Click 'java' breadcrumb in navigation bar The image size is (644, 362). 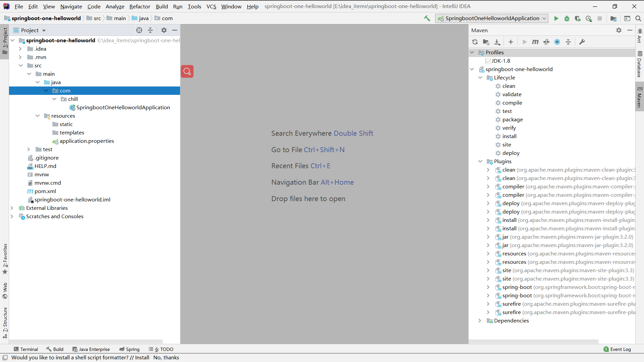point(140,18)
